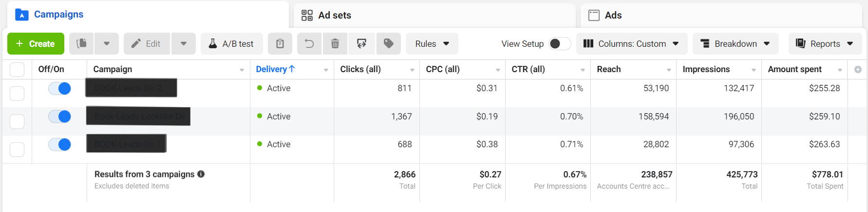868x212 pixels.
Task: Turn off the first campaign's toggle
Action: coord(60,88)
